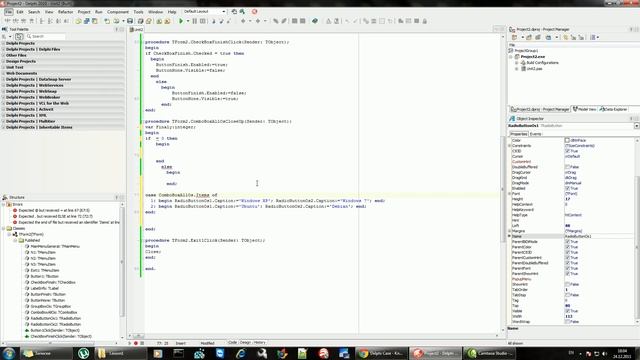Click the Object Inspector panel icon
Image resolution: width=640 pixels, height=360 pixels.
click(512, 118)
